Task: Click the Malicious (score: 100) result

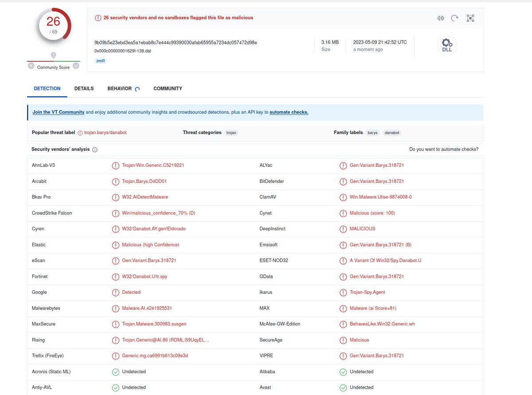Action: (x=372, y=213)
